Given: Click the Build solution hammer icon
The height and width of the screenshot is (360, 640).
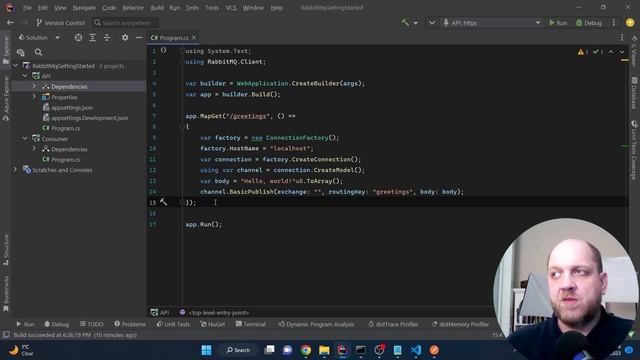Looking at the screenshot, I should 405,23.
